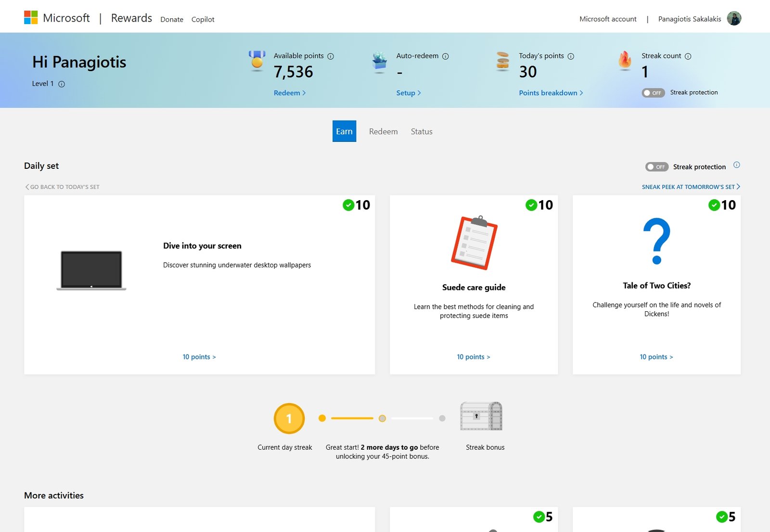Open the Copilot menu item
The width and height of the screenshot is (770, 532).
(203, 20)
